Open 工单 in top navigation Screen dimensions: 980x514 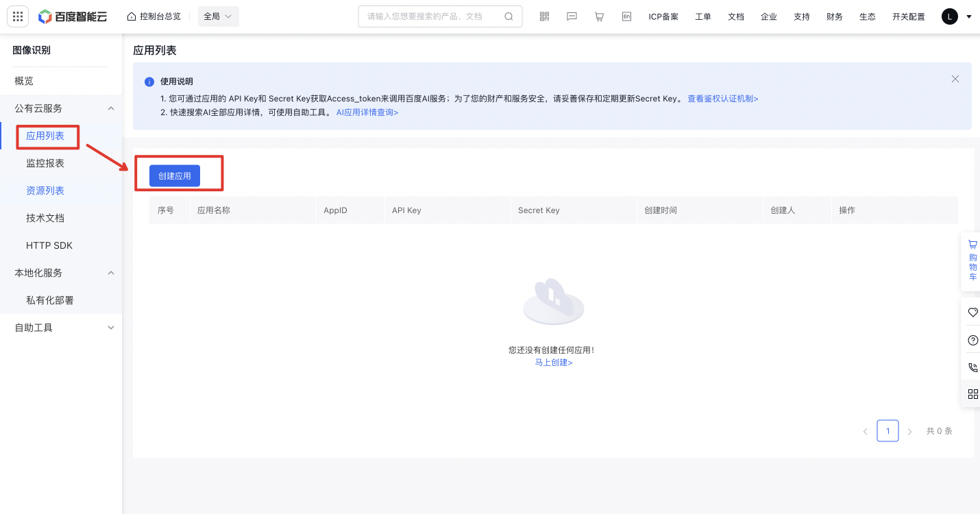703,16
